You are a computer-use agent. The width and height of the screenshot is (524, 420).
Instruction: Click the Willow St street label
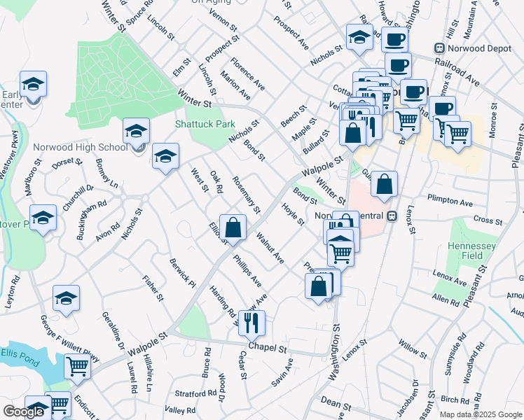413,349
